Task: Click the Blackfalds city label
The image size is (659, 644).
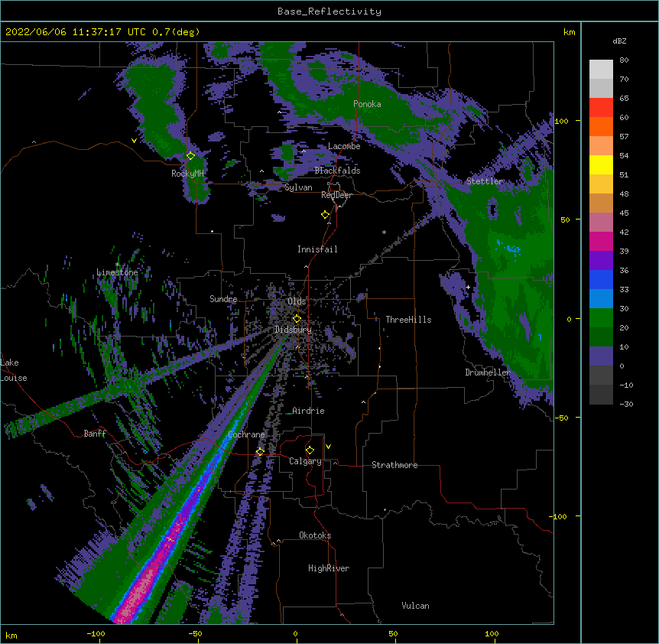Action: (x=337, y=171)
